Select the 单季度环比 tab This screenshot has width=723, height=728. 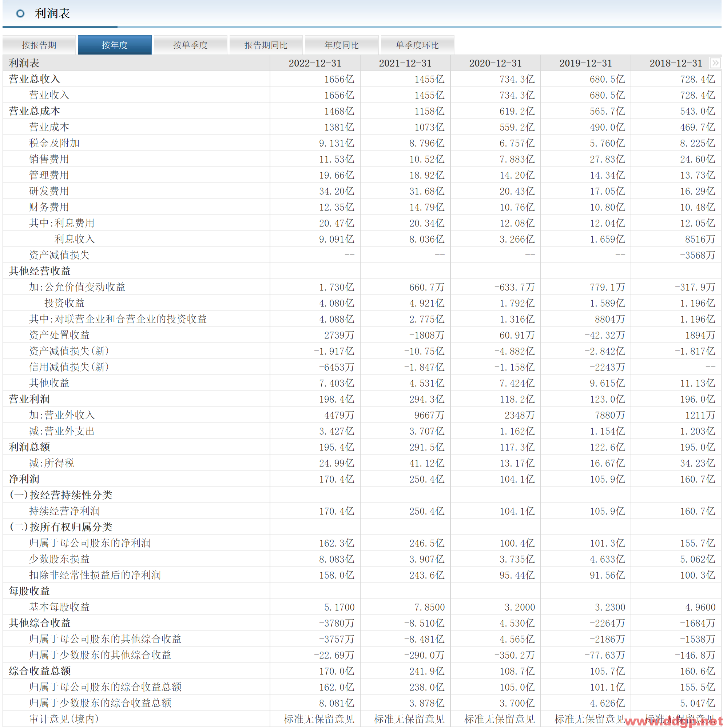coord(418,45)
